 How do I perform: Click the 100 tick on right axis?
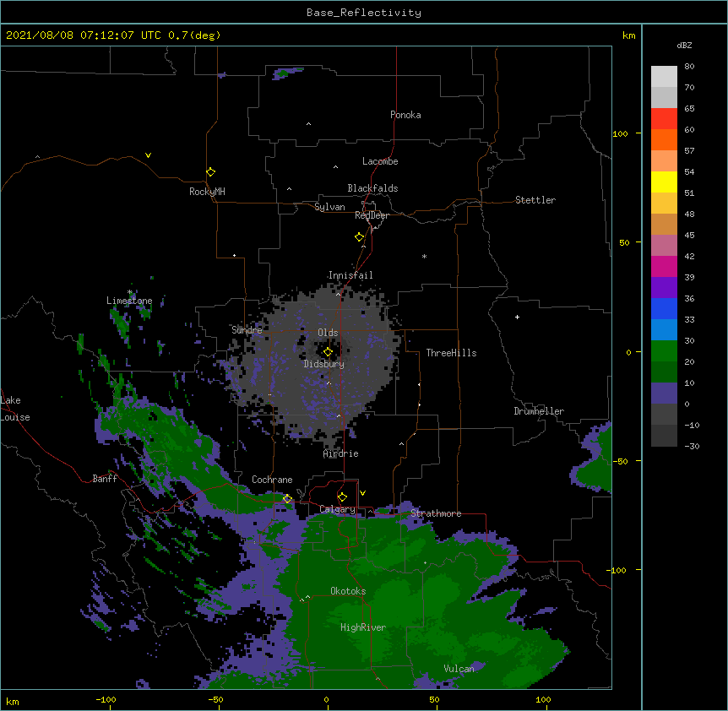click(x=620, y=133)
